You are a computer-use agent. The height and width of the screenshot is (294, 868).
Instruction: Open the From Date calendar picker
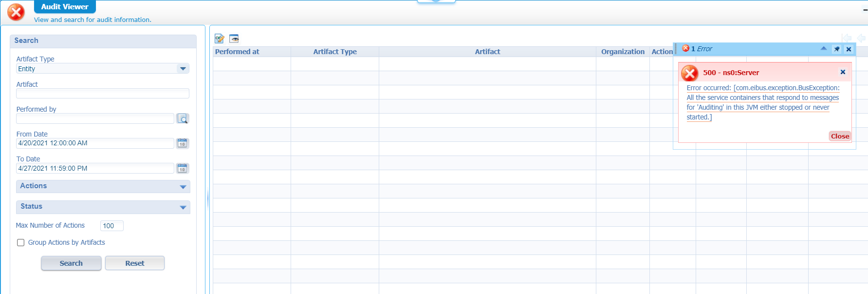coord(183,143)
